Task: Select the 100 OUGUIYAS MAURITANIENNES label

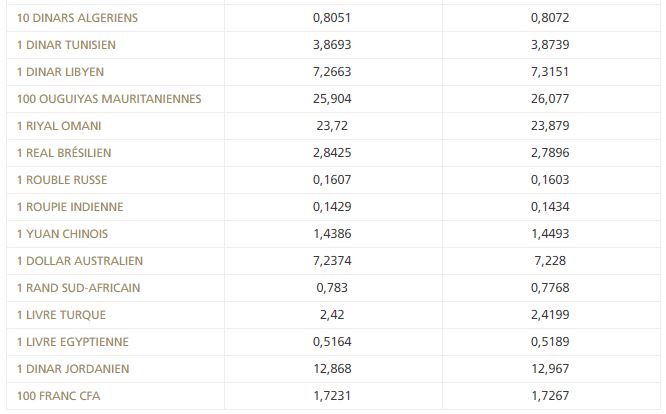Action: point(109,99)
